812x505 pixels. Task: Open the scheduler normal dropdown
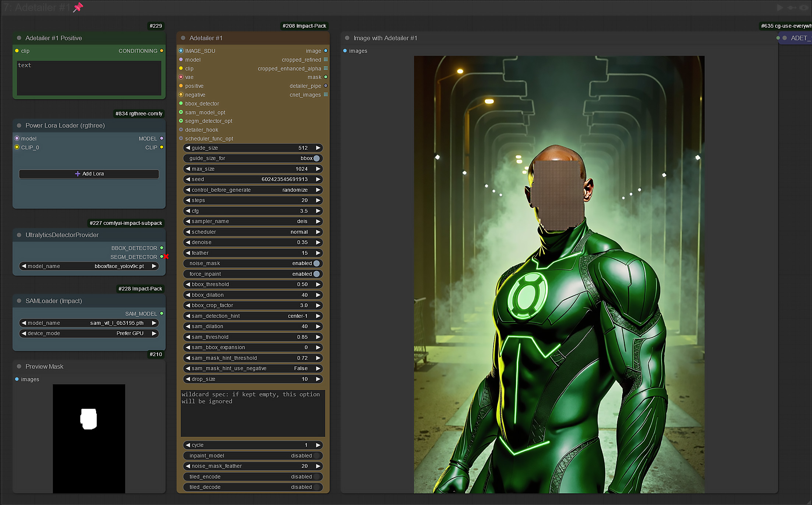click(x=253, y=232)
